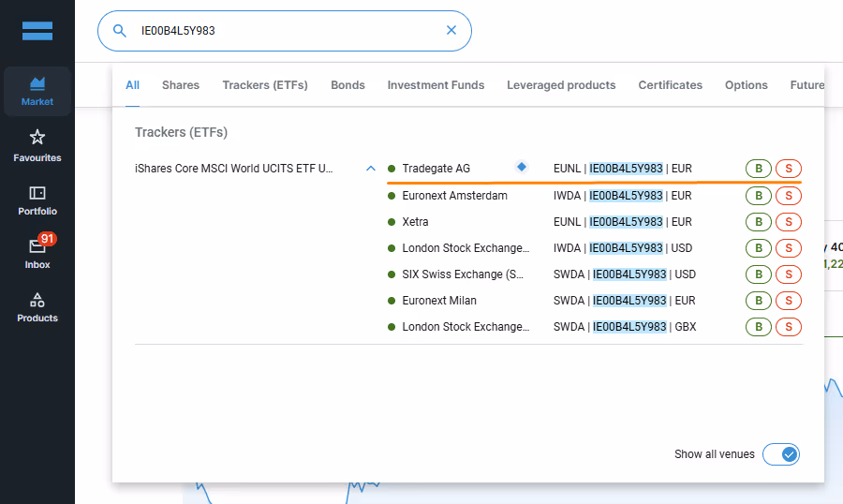This screenshot has width=843, height=504.
Task: Click Sell button for SIX Swiss Exchange
Action: [789, 274]
